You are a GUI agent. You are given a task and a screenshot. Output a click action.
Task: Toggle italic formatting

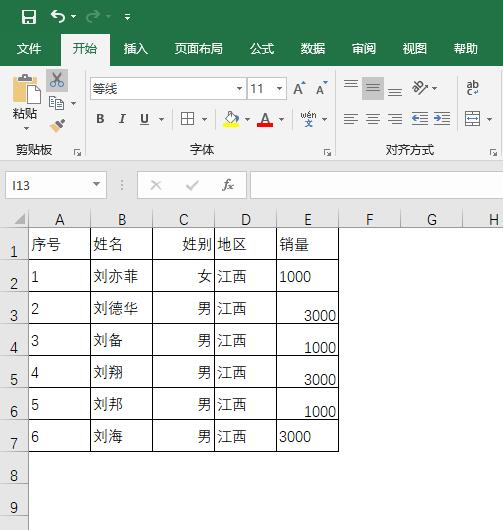coord(122,119)
